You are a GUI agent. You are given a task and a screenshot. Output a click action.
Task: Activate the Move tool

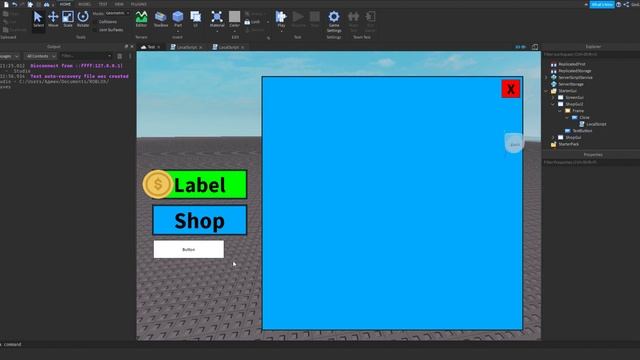[x=53, y=19]
